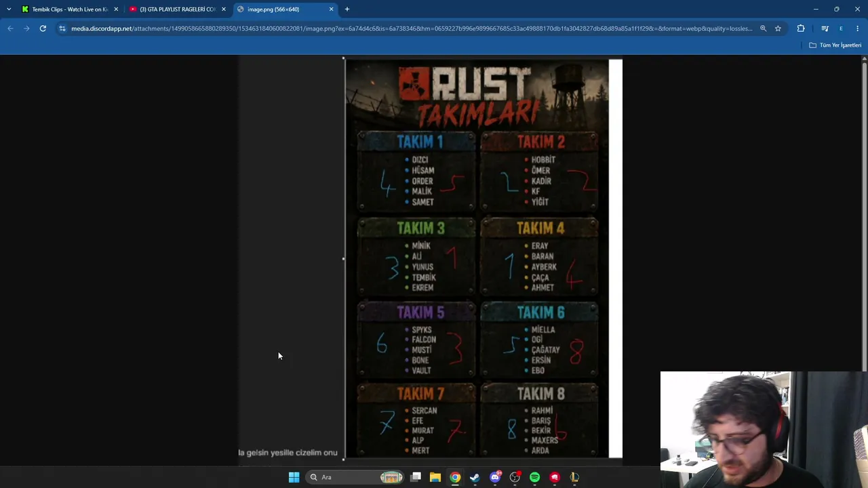Switch to the Tembik Clips Kick tab
Screen dimensions: 868x488
(69, 9)
